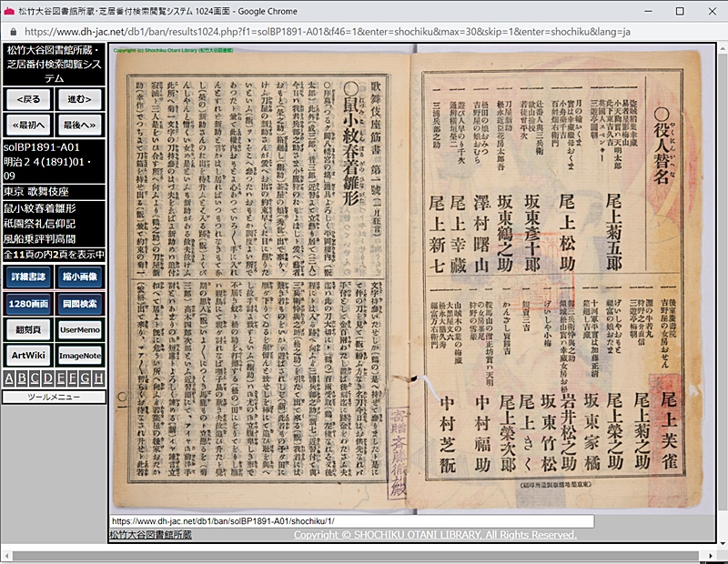Open ArtWiki

pyautogui.click(x=27, y=356)
